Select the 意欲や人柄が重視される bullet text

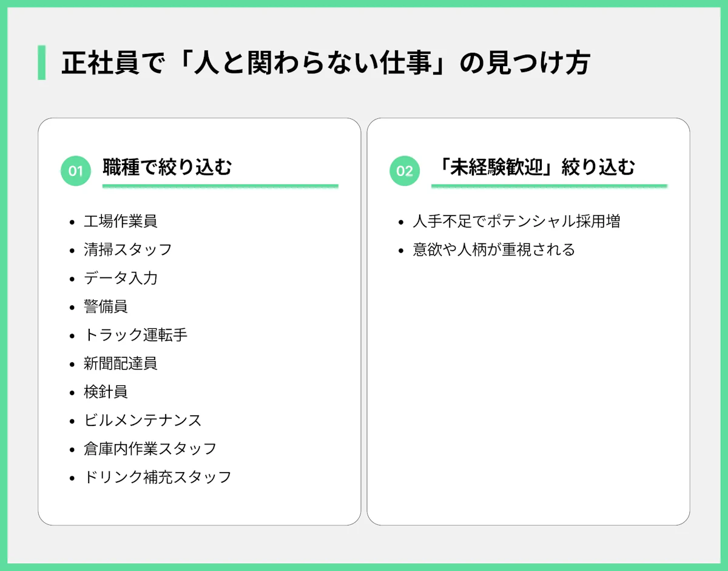click(x=494, y=249)
